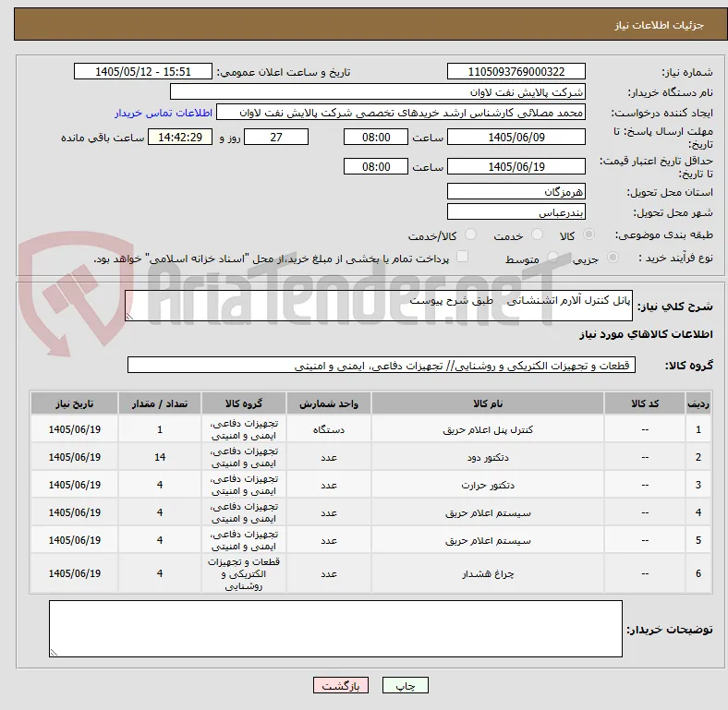Click the ردیف column header
Image resolution: width=728 pixels, height=710 pixels.
(x=698, y=403)
